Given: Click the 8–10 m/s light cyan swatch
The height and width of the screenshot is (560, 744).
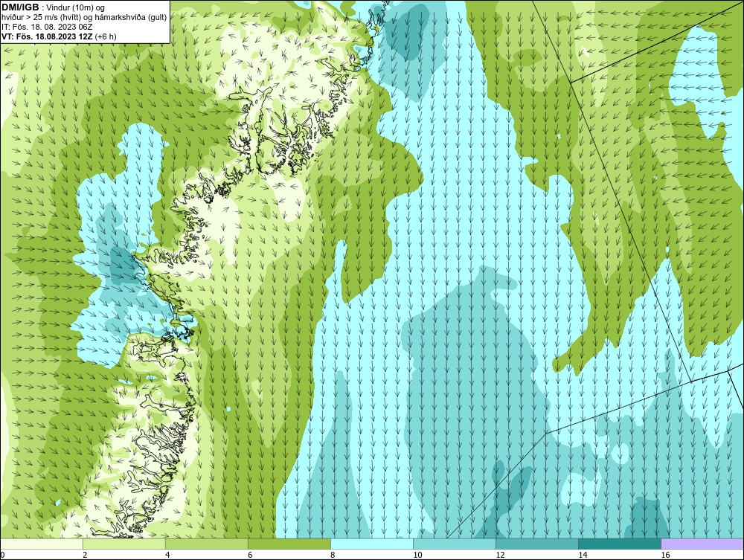Looking at the screenshot, I should pos(372,544).
